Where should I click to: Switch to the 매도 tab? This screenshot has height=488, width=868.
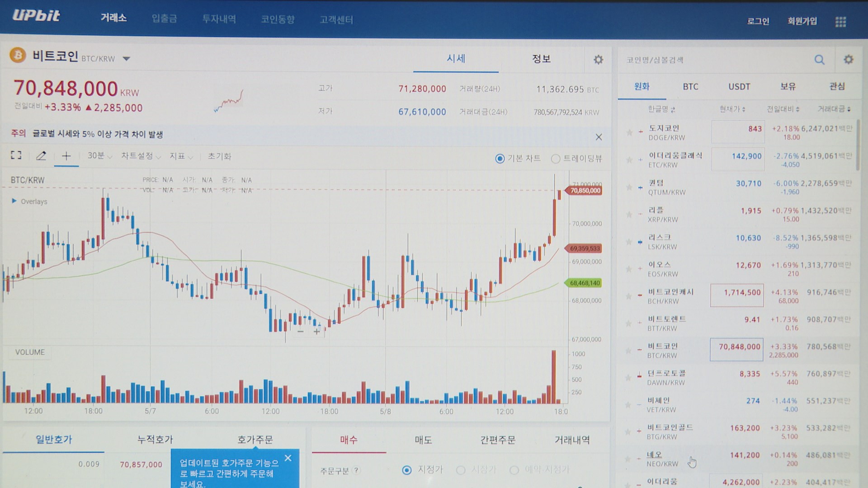(x=423, y=440)
